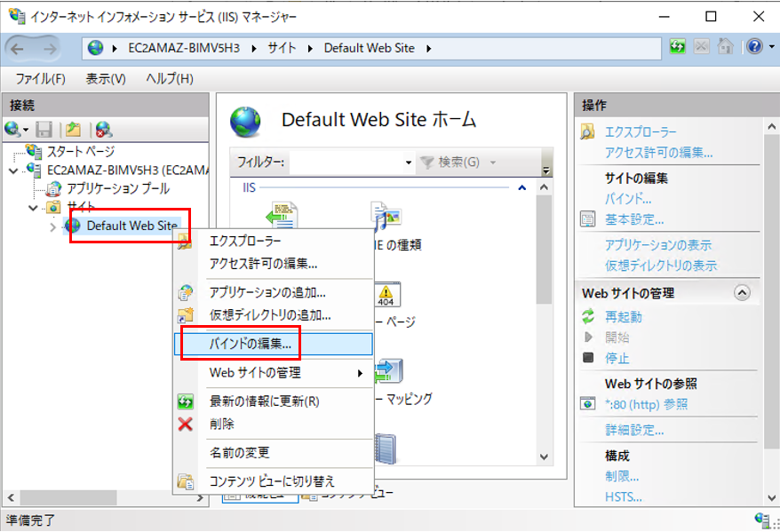The image size is (780, 532).
Task: Choose Rename (名前の変更) in context menu
Action: [x=274, y=452]
